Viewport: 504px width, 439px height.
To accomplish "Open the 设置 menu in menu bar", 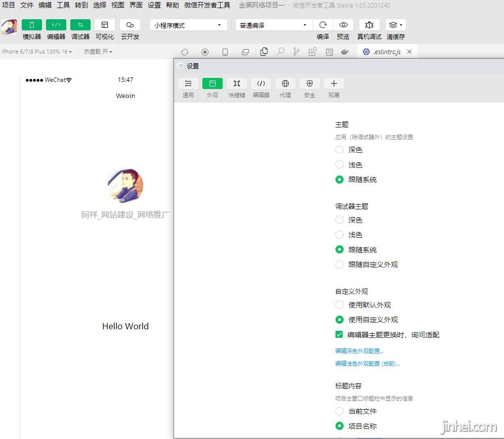I will (x=154, y=5).
